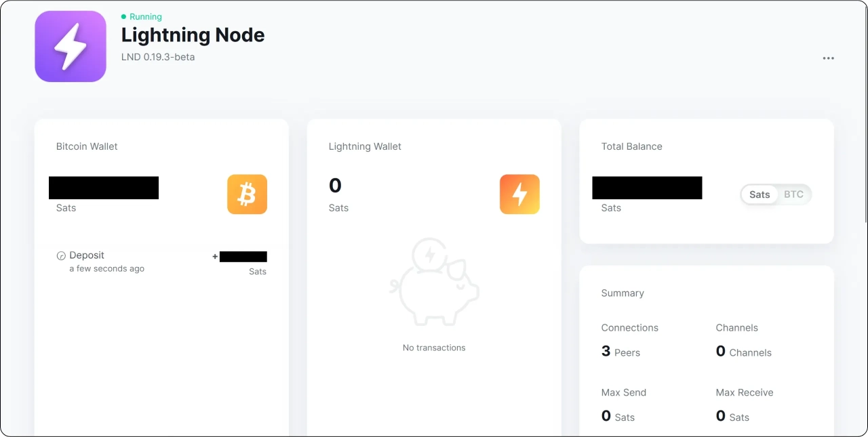Open the Deposit transaction entry
Image resolution: width=868 pixels, height=437 pixels.
coord(87,255)
